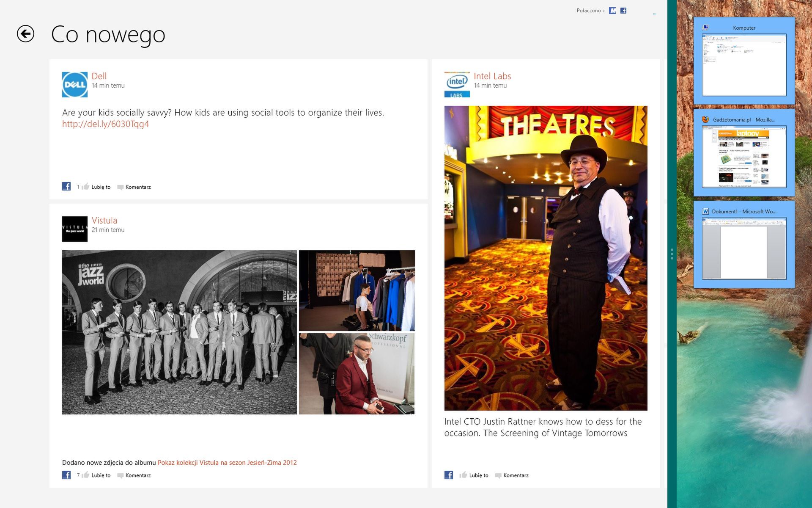Switch to the Gadżetomania.pl Mozilla window thumbnail

[744, 157]
